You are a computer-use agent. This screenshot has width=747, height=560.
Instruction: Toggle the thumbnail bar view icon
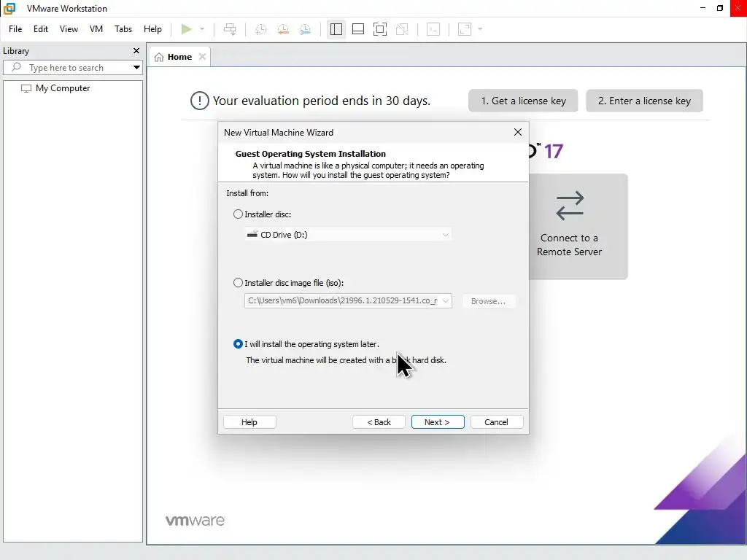coord(357,29)
